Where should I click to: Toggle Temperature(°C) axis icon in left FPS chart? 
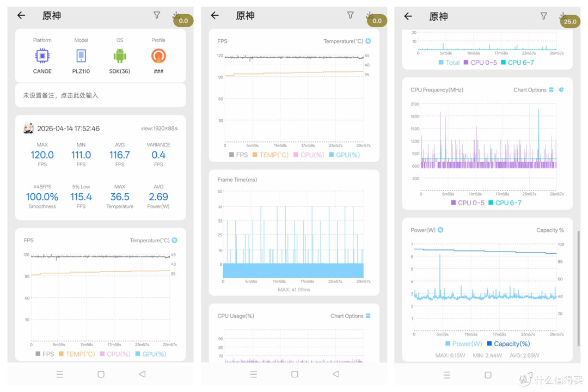(x=174, y=240)
